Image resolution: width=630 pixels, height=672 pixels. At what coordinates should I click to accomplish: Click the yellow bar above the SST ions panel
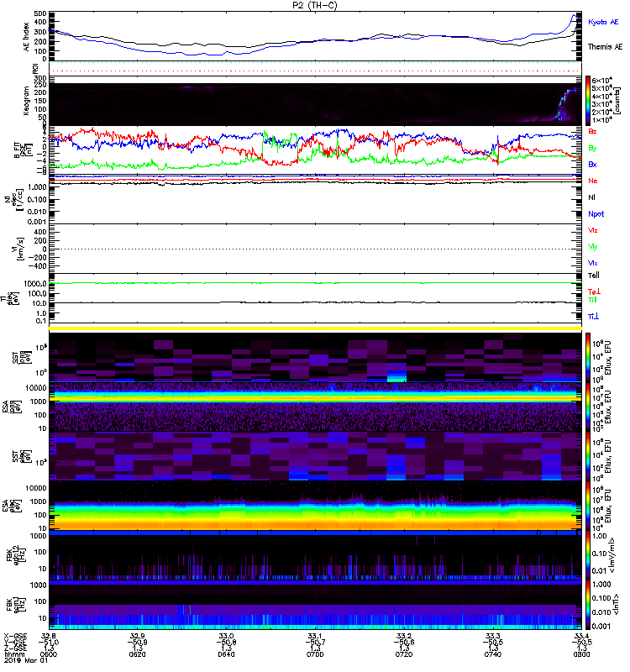point(316,328)
